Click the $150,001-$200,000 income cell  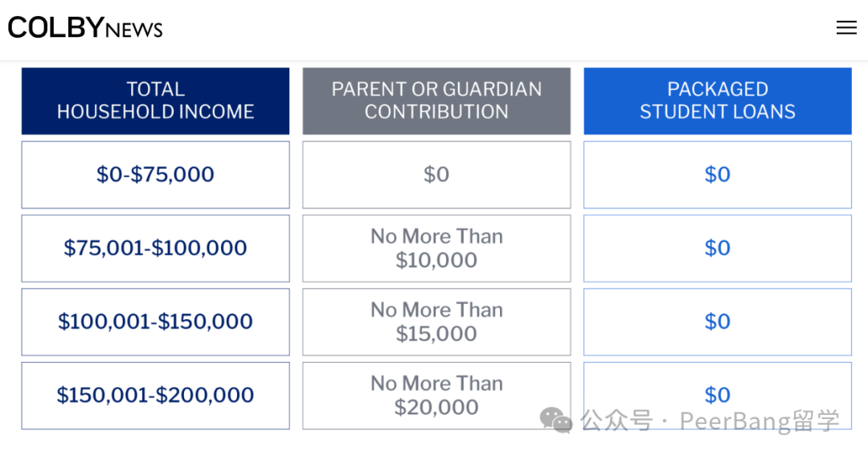coord(155,395)
